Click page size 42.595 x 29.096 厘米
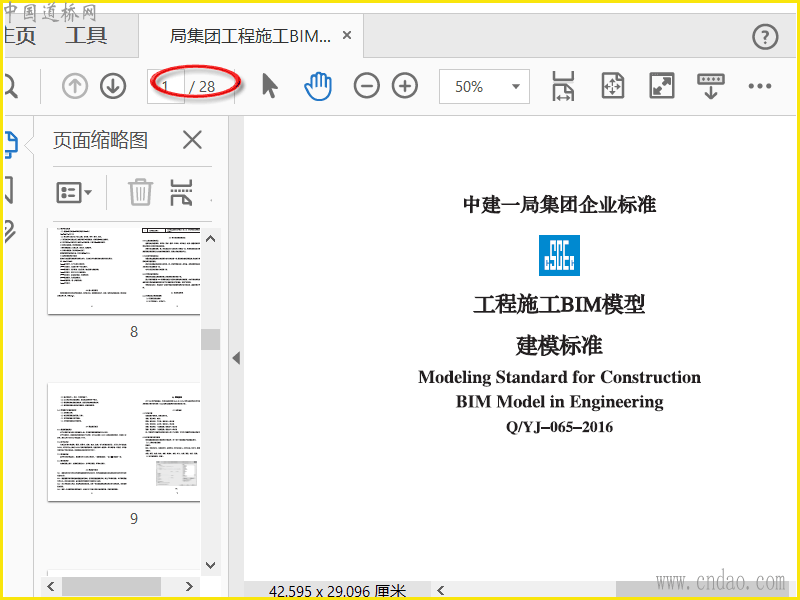The image size is (800, 600). tap(337, 591)
